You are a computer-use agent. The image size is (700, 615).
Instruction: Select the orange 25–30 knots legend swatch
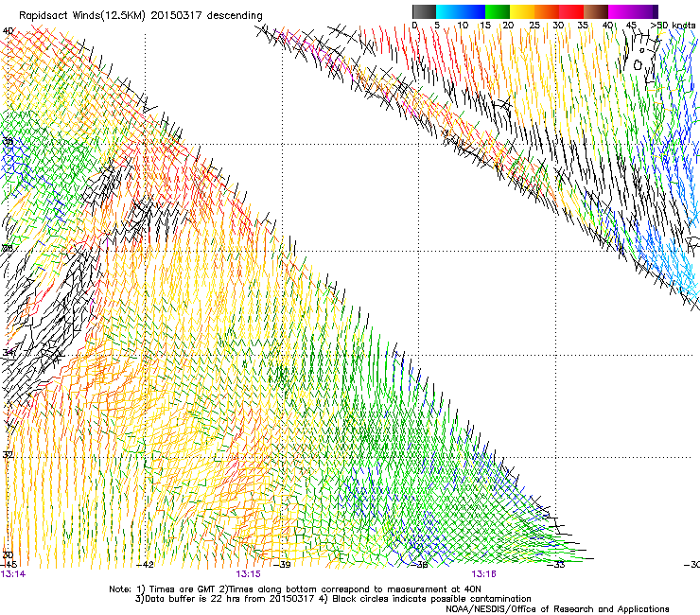coord(547,11)
